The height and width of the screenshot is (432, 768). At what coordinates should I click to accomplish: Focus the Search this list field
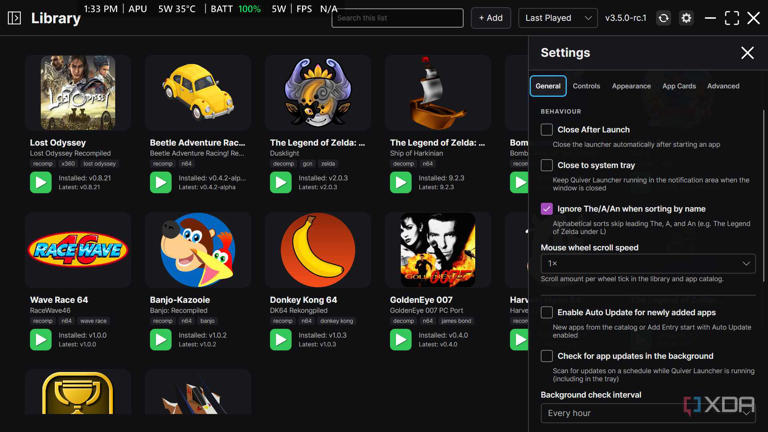click(397, 18)
